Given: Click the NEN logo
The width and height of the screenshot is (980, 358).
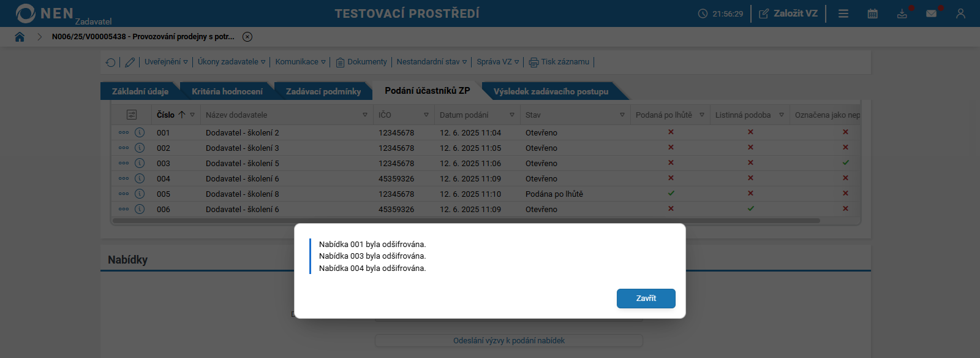Looking at the screenshot, I should point(45,13).
